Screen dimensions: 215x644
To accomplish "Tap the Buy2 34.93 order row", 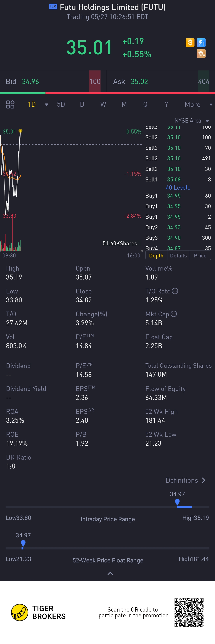I will point(178,227).
